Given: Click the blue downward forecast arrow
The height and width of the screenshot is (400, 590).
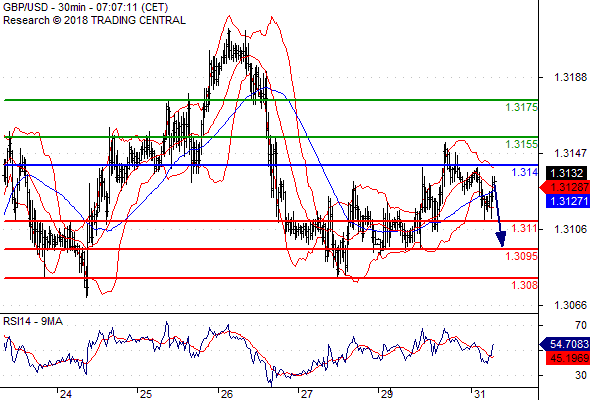Looking at the screenshot, I should click(499, 214).
